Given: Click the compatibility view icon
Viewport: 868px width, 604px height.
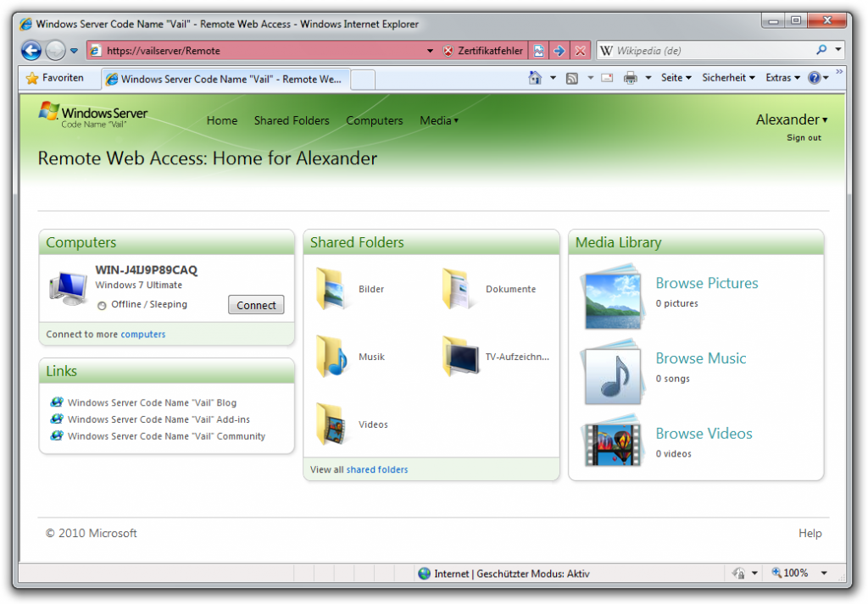Looking at the screenshot, I should point(538,51).
